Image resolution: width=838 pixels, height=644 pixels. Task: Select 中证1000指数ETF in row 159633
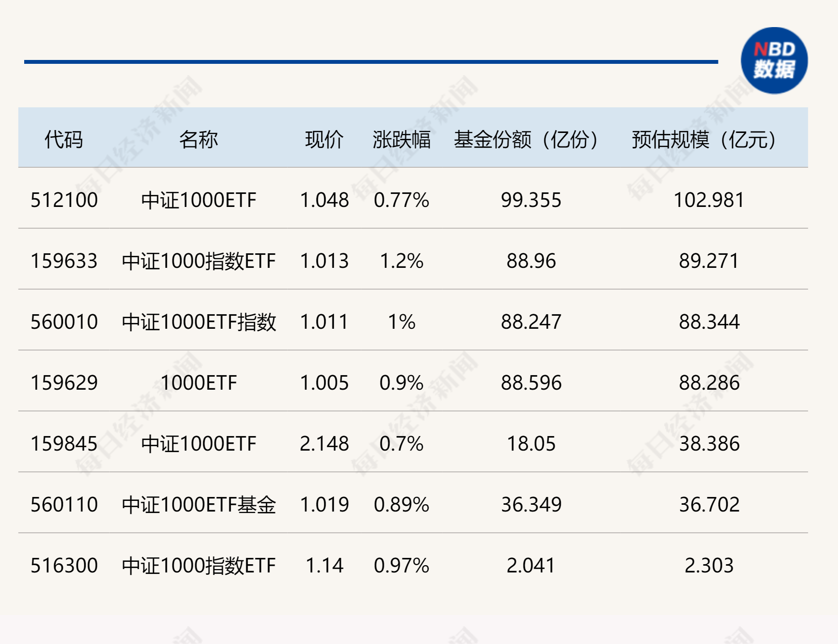(200, 261)
